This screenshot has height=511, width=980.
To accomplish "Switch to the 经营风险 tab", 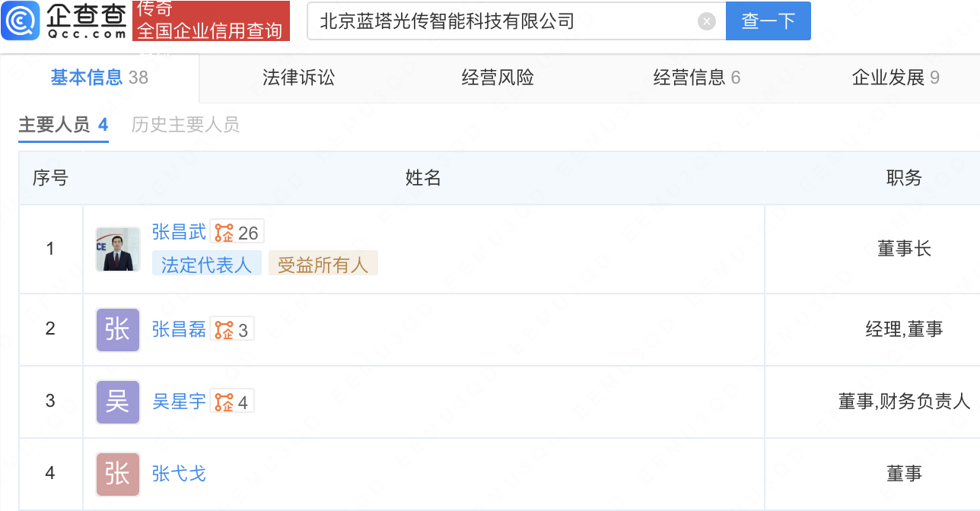I will [x=498, y=78].
